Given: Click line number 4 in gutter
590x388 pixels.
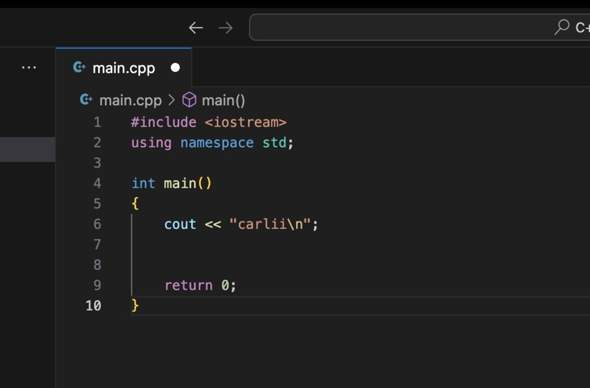Looking at the screenshot, I should click(x=97, y=183).
